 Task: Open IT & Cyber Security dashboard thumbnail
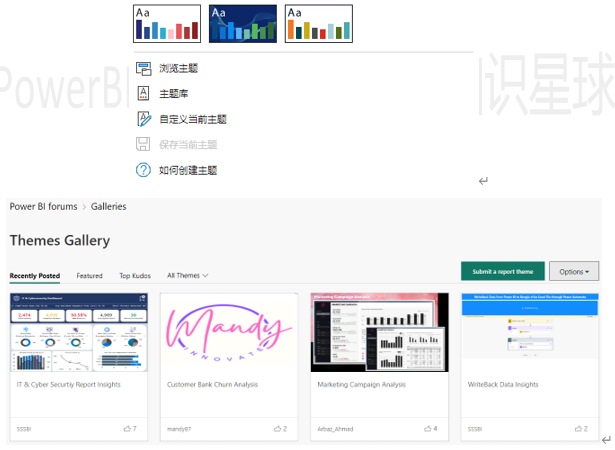[x=79, y=332]
